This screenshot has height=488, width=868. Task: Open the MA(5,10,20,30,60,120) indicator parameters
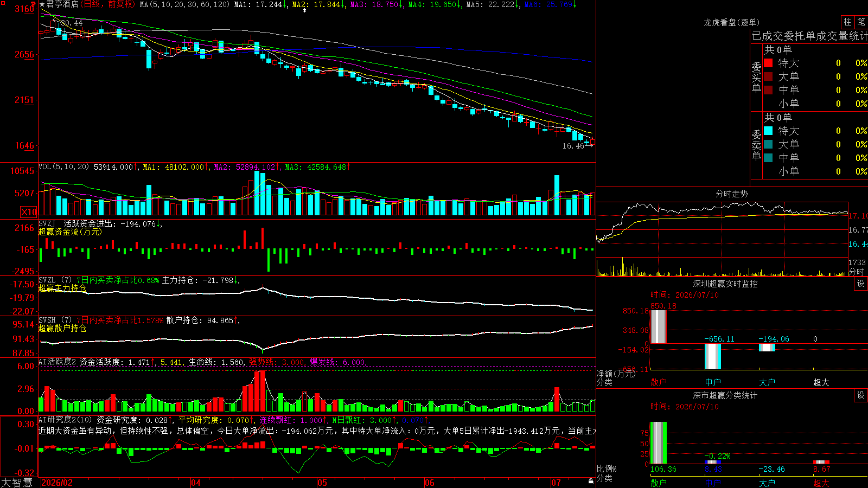(x=184, y=4)
